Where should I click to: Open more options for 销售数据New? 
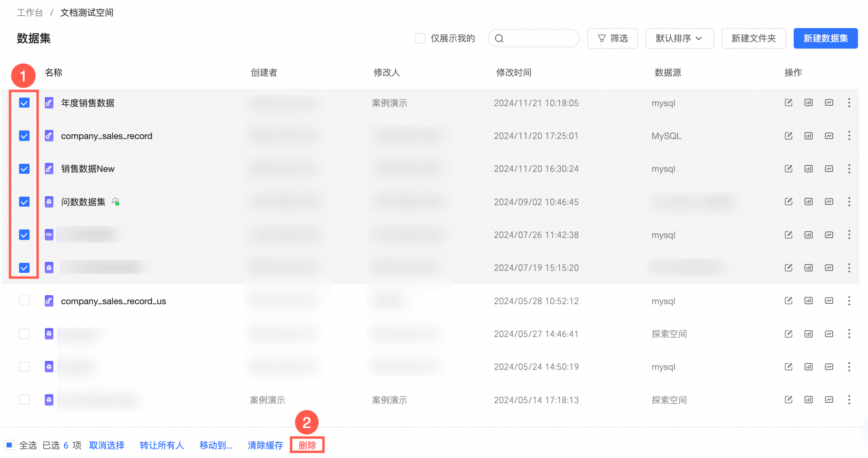(849, 169)
